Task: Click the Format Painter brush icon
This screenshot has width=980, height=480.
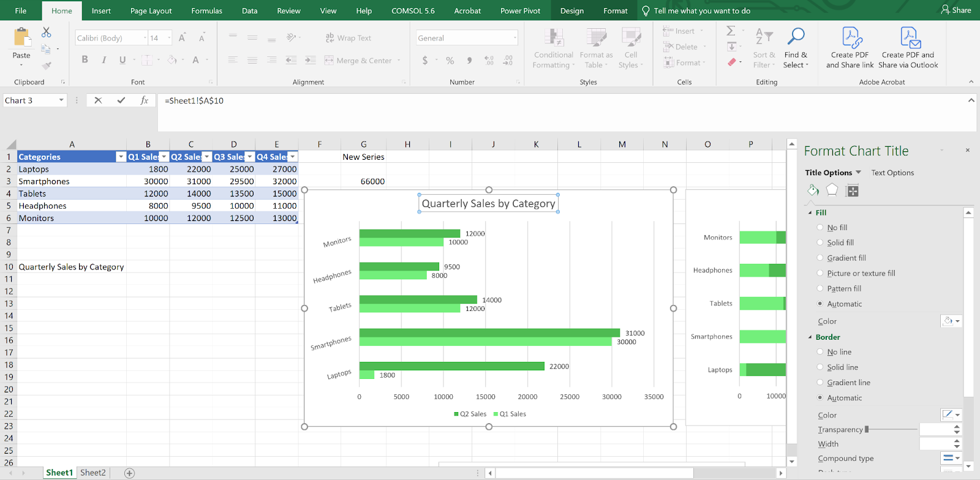Action: tap(47, 65)
